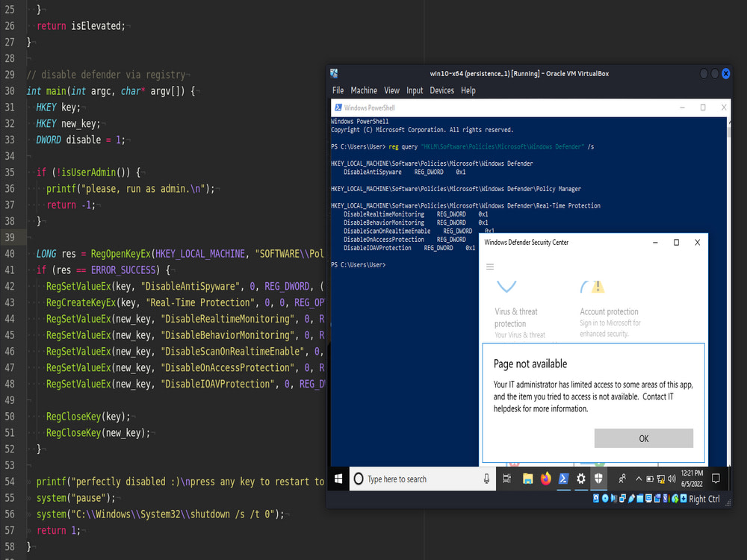The height and width of the screenshot is (560, 747).
Task: Click the Cortana circle icon in the search box
Action: [x=359, y=479]
